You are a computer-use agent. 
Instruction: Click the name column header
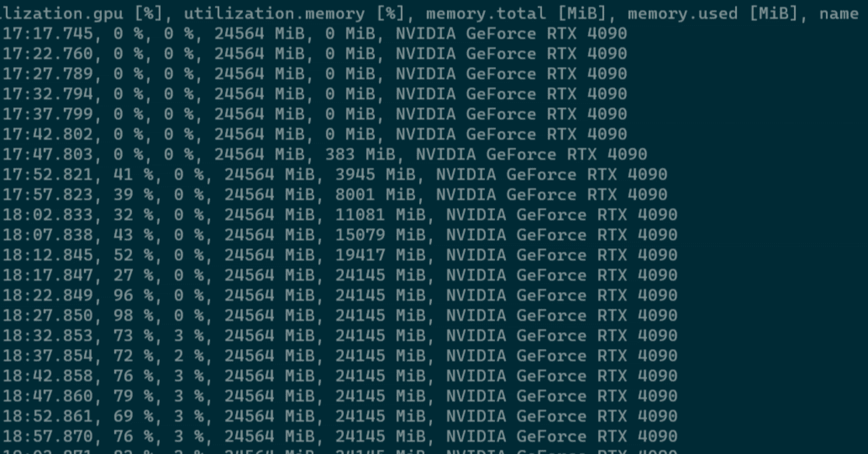(841, 14)
